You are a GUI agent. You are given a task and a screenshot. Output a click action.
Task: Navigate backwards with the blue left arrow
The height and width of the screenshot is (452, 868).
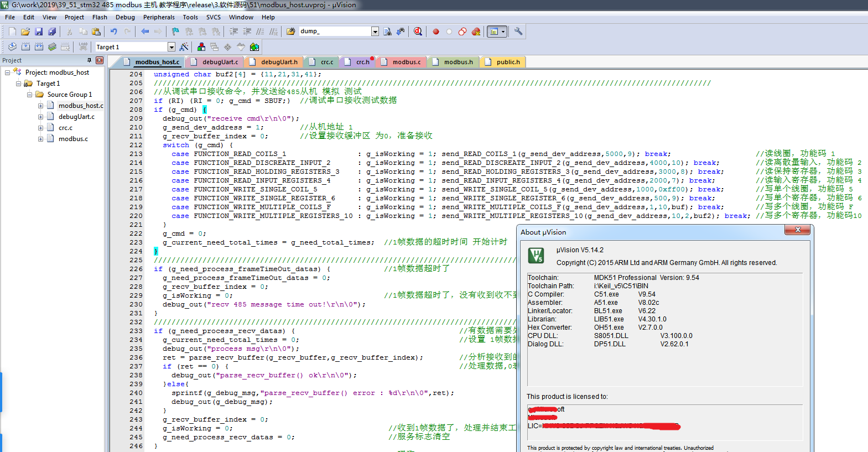coord(145,32)
